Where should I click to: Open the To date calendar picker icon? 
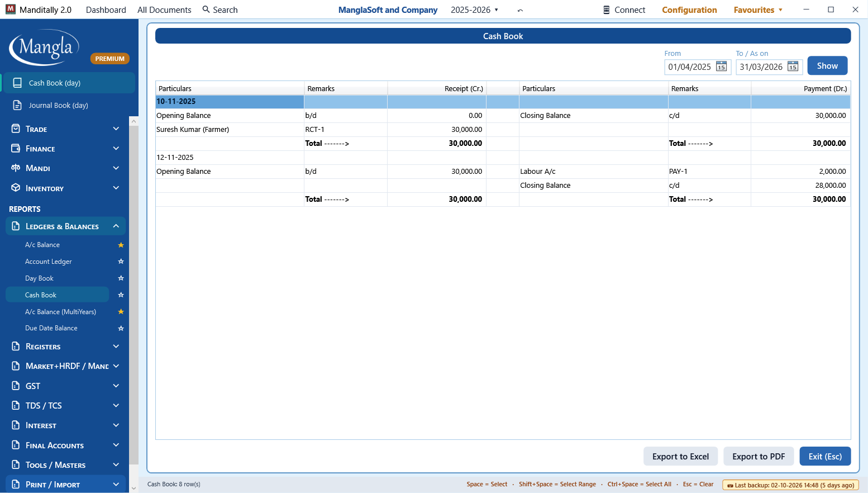[793, 67]
